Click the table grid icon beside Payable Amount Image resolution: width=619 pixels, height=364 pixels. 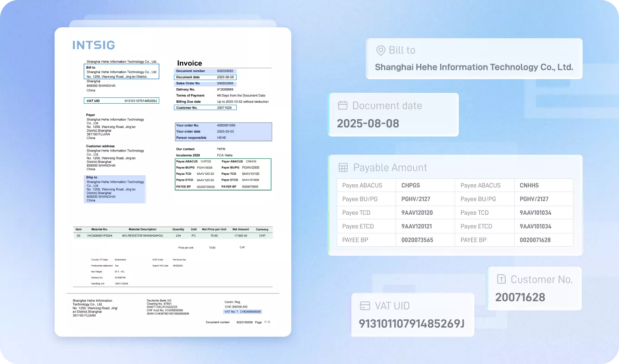pyautogui.click(x=343, y=167)
